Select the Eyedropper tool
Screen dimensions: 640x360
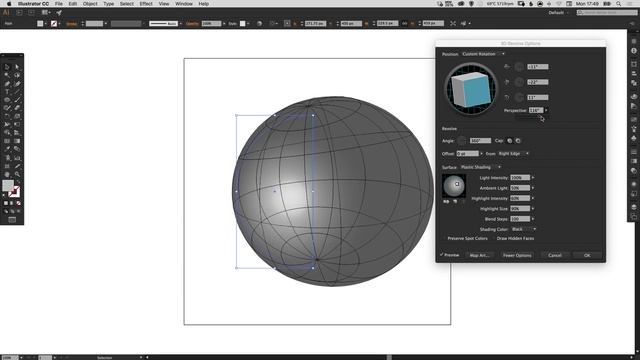coord(7,149)
